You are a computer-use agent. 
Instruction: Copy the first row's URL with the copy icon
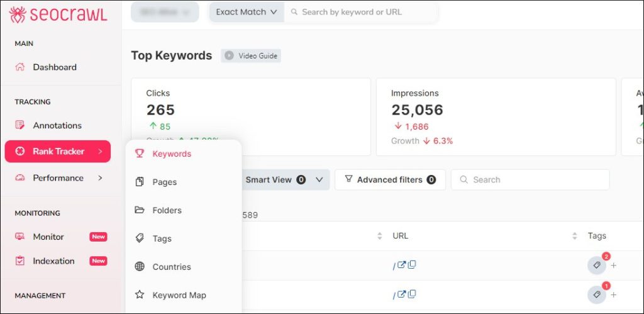(411, 264)
